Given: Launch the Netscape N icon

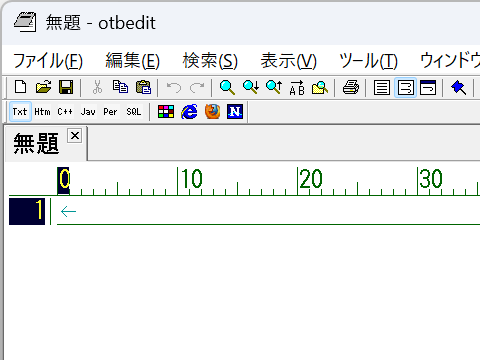Looking at the screenshot, I should click(x=235, y=112).
